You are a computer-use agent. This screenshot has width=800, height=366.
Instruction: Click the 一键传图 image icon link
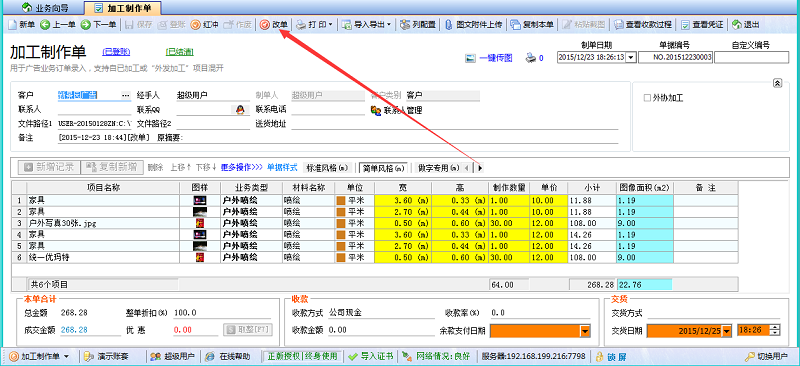coord(470,58)
